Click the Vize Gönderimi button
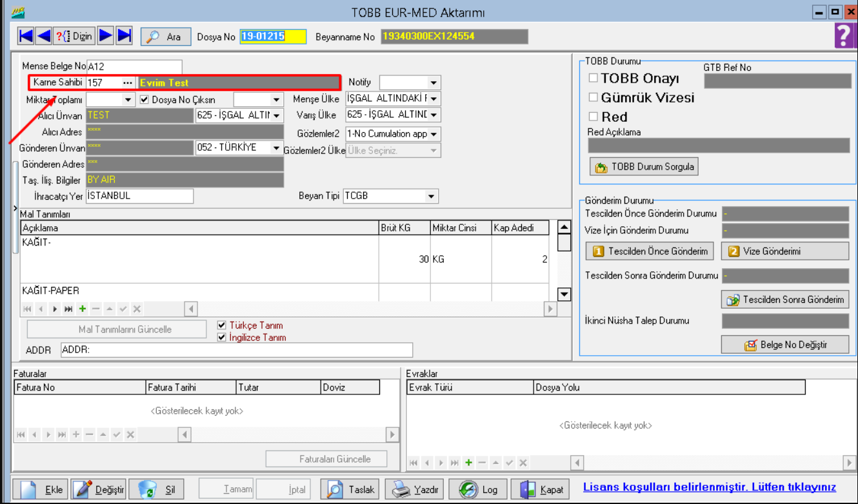858x504 pixels. [784, 251]
